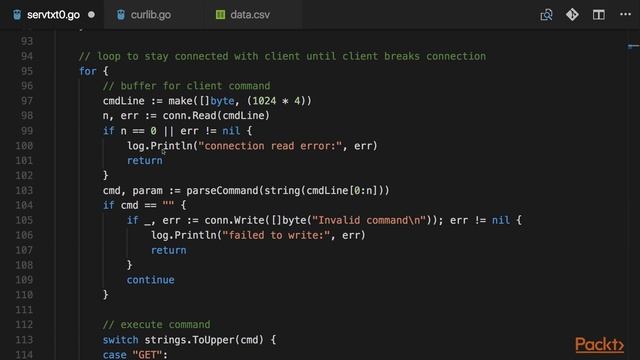Image resolution: width=640 pixels, height=360 pixels.
Task: Click the string "Invalid command\n"
Action: tap(369, 220)
